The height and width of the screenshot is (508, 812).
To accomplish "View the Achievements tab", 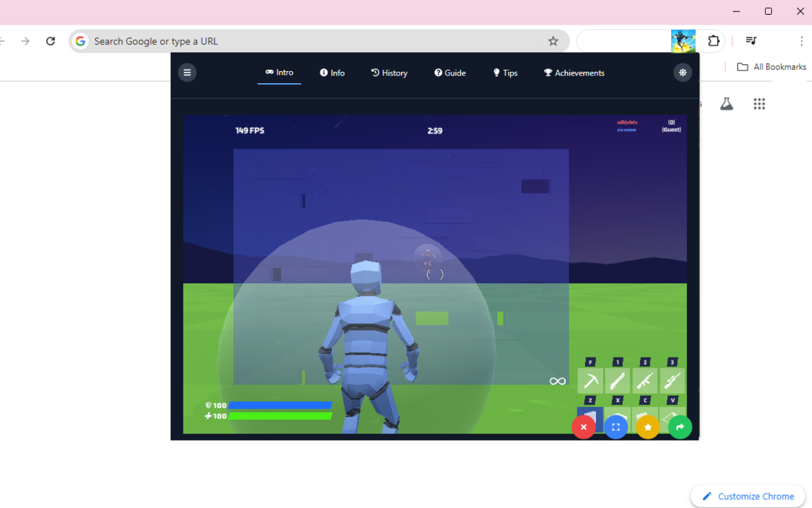I will click(574, 73).
